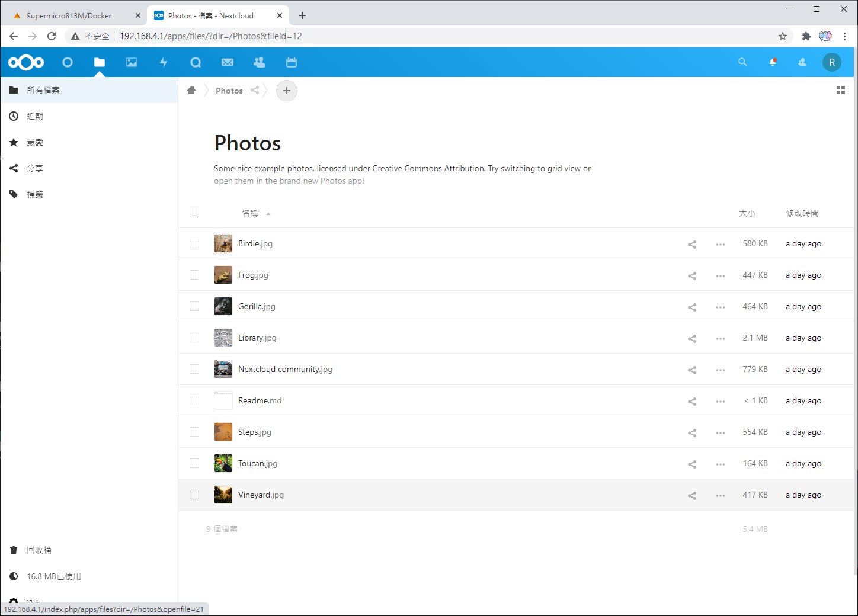Viewport: 858px width, 616px height.
Task: Open the new file plus menu
Action: [287, 91]
